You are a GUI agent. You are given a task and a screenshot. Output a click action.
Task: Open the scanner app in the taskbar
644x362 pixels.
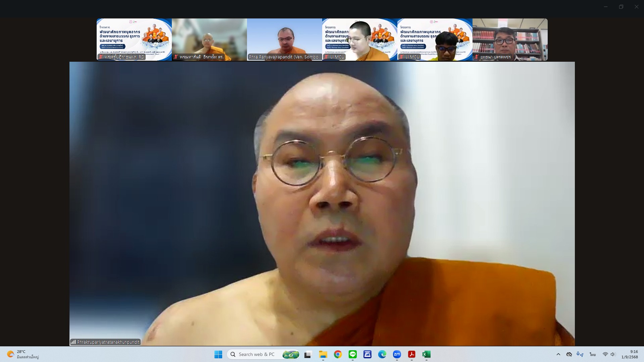click(367, 354)
